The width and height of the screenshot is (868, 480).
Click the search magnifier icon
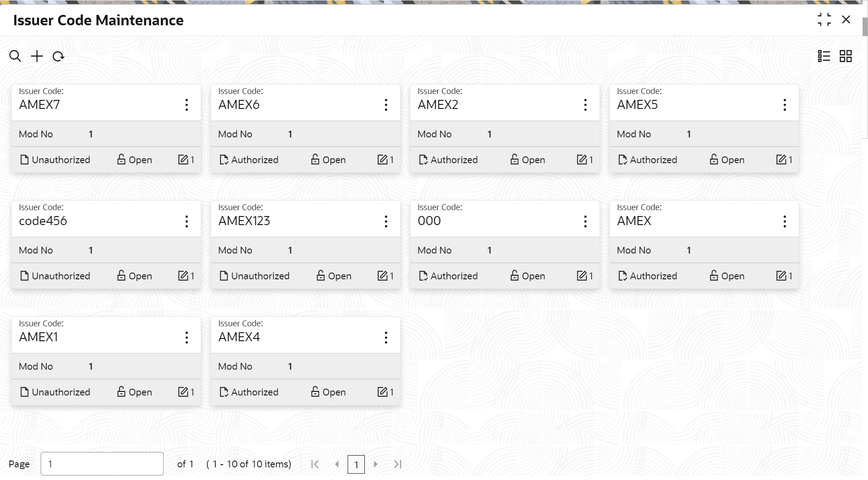pyautogui.click(x=15, y=56)
